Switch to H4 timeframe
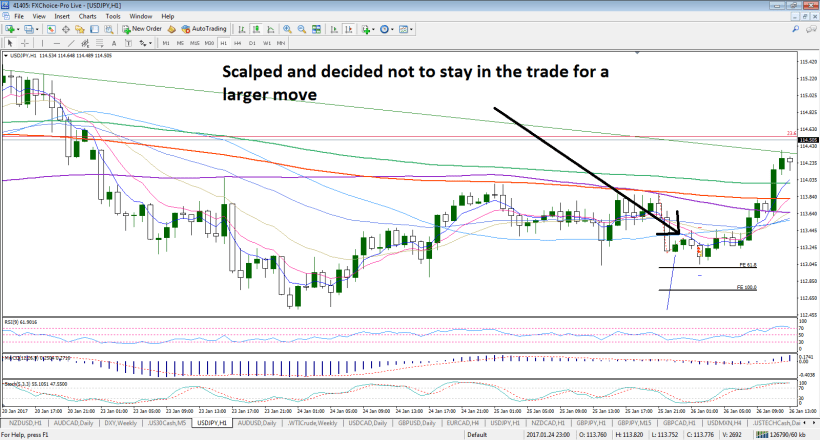This screenshot has height=440, width=820. coord(238,43)
